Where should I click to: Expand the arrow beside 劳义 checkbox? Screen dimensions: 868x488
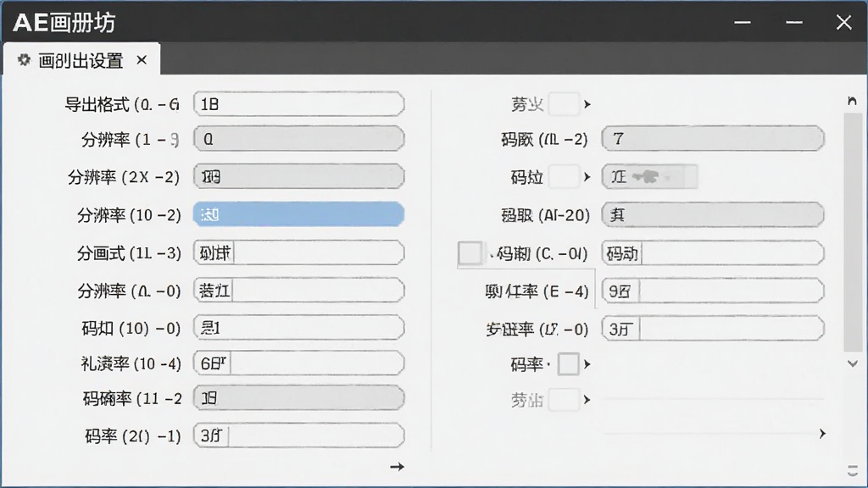(x=587, y=104)
